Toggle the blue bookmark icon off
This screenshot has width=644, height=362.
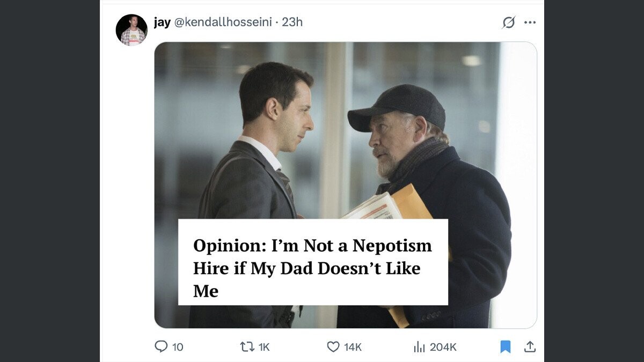[505, 347]
